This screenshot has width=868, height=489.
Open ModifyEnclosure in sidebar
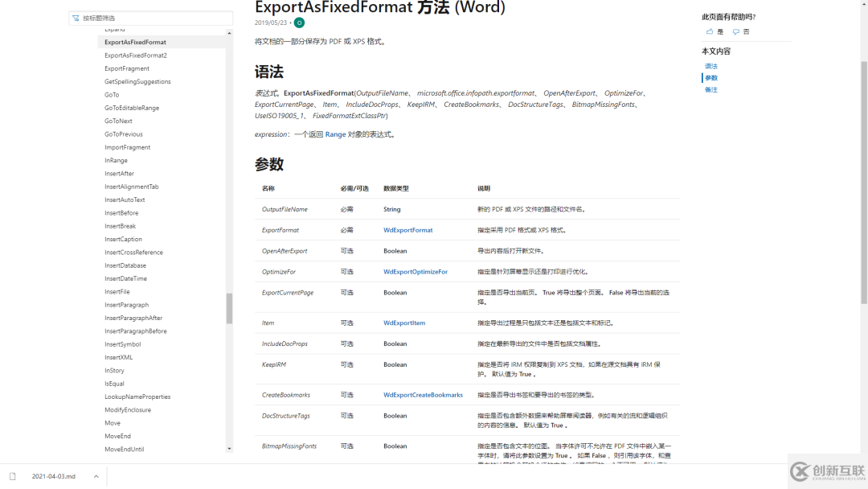pos(127,410)
